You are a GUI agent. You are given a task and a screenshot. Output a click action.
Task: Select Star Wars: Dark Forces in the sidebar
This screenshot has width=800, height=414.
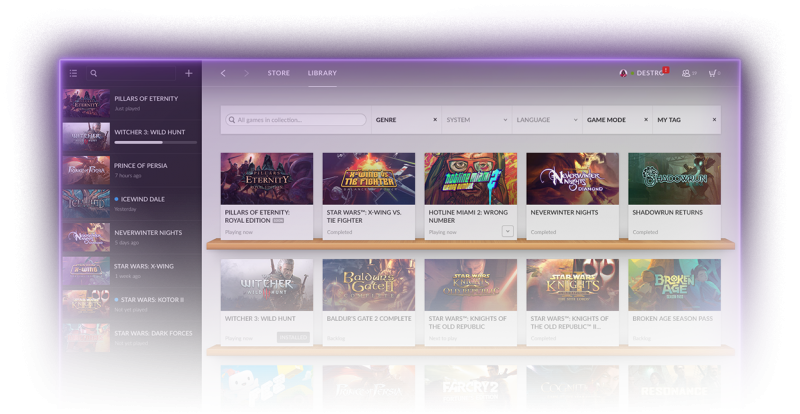132,338
